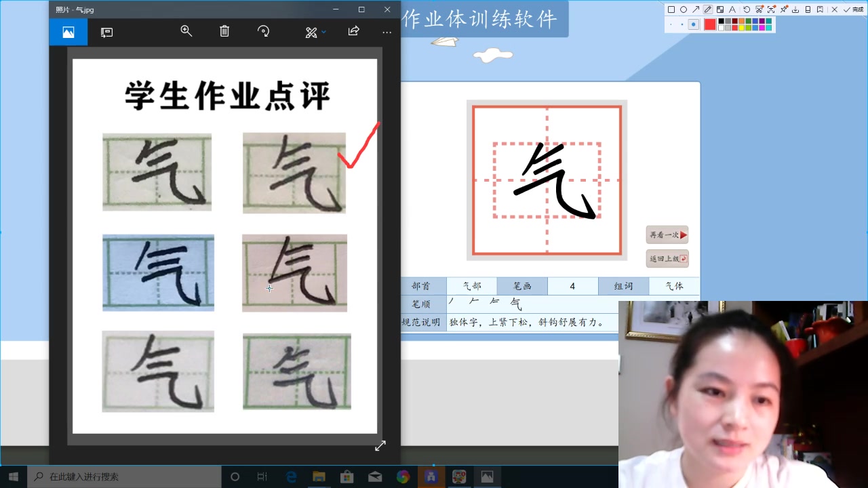Undo the last annotation stroke

click(747, 9)
